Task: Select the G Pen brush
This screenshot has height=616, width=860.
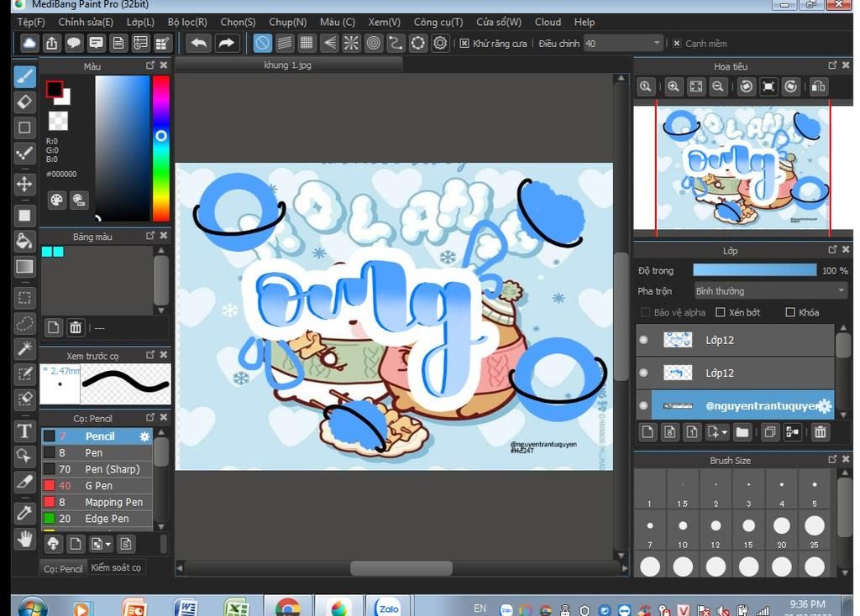Action: (97, 486)
